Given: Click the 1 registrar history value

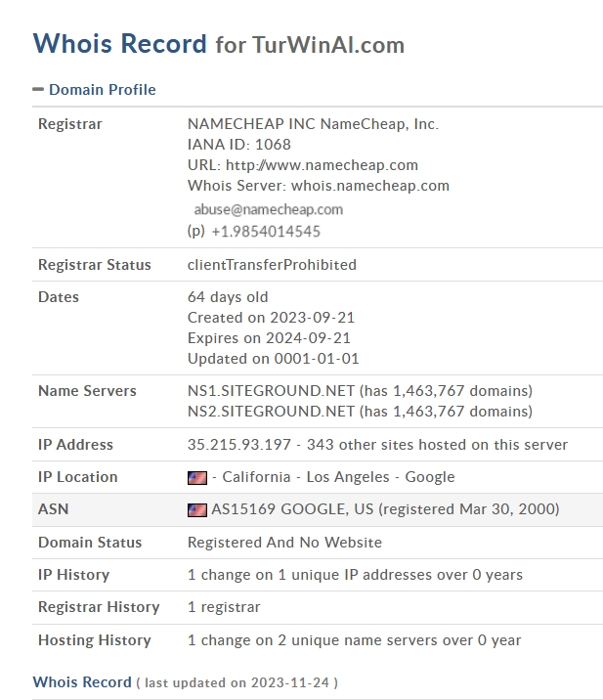Looking at the screenshot, I should [224, 607].
